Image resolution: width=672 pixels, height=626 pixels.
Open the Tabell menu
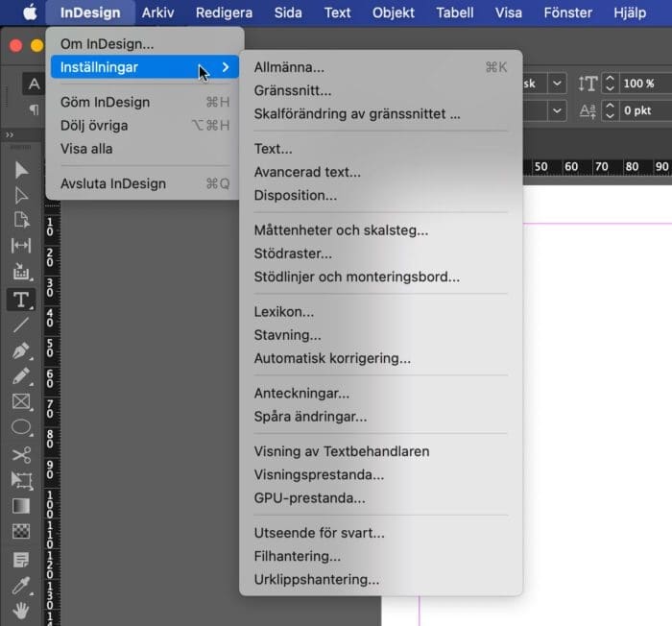click(455, 12)
